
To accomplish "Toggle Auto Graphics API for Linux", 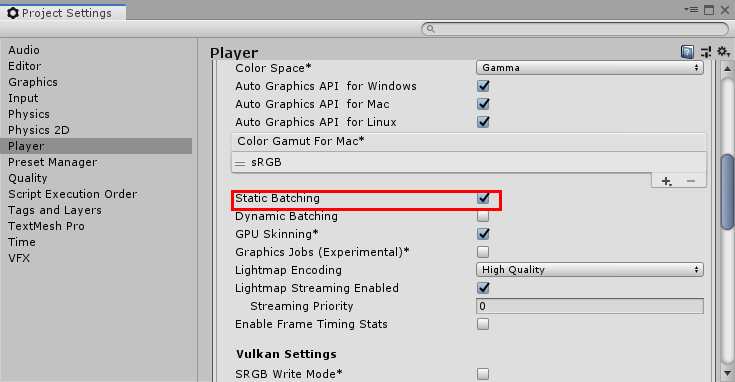I will 483,122.
